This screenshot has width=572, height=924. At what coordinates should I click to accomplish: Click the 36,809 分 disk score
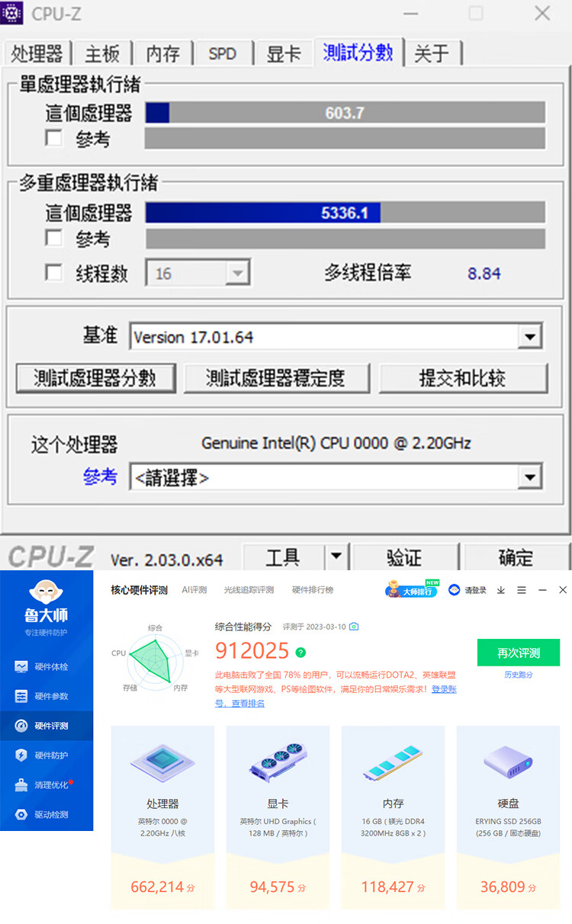pos(508,887)
